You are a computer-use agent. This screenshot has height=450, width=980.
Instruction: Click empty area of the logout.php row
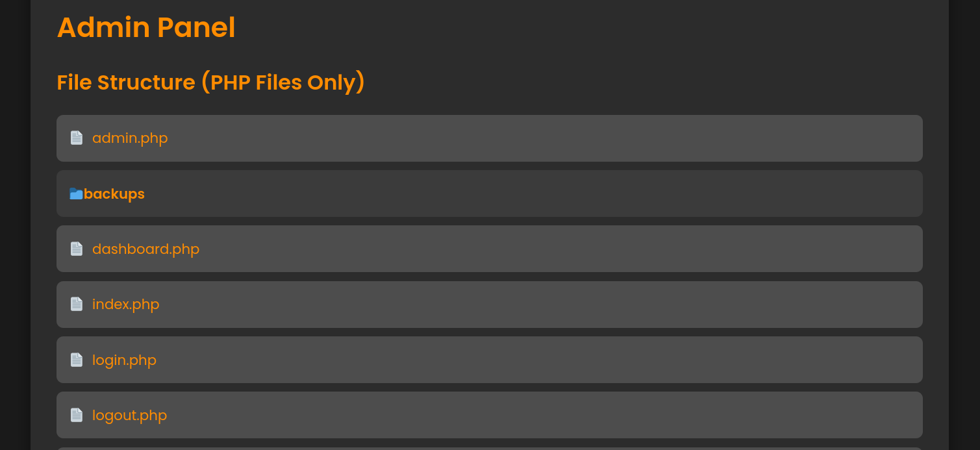point(546,415)
